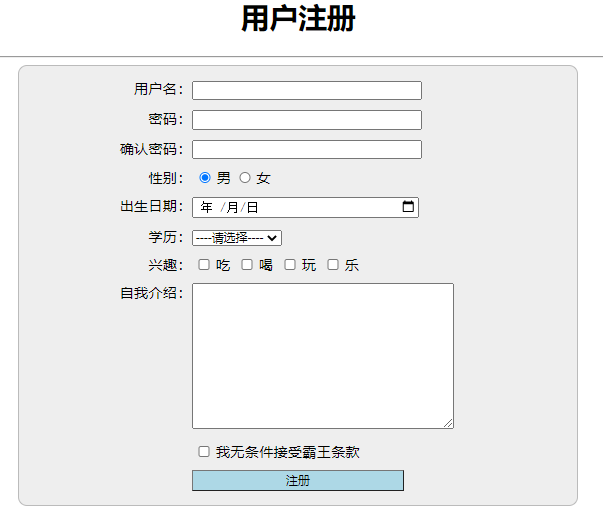603x515 pixels.
Task: Check the 我无条件接受霸王条款 checkbox
Action: [204, 452]
